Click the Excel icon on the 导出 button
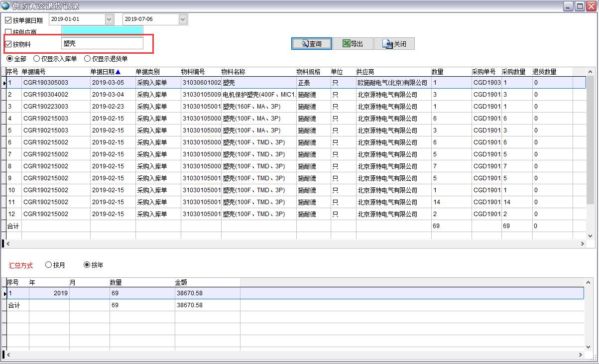Image resolution: width=599 pixels, height=364 pixels. 345,43
